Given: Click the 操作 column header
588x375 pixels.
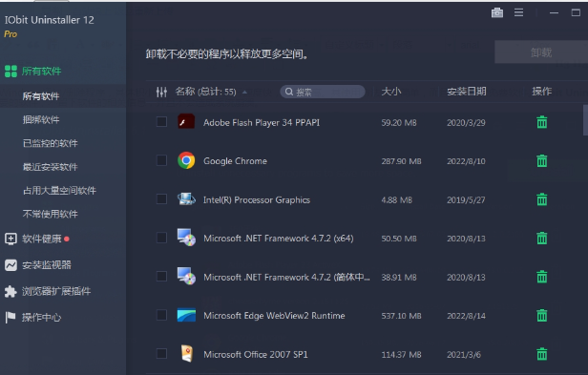Looking at the screenshot, I should (x=542, y=91).
